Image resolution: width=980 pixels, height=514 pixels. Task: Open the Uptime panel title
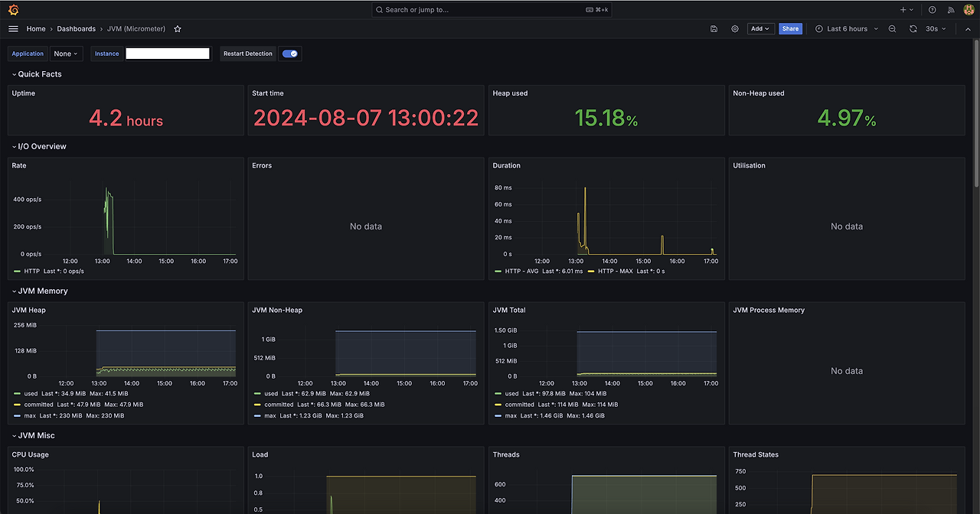24,93
